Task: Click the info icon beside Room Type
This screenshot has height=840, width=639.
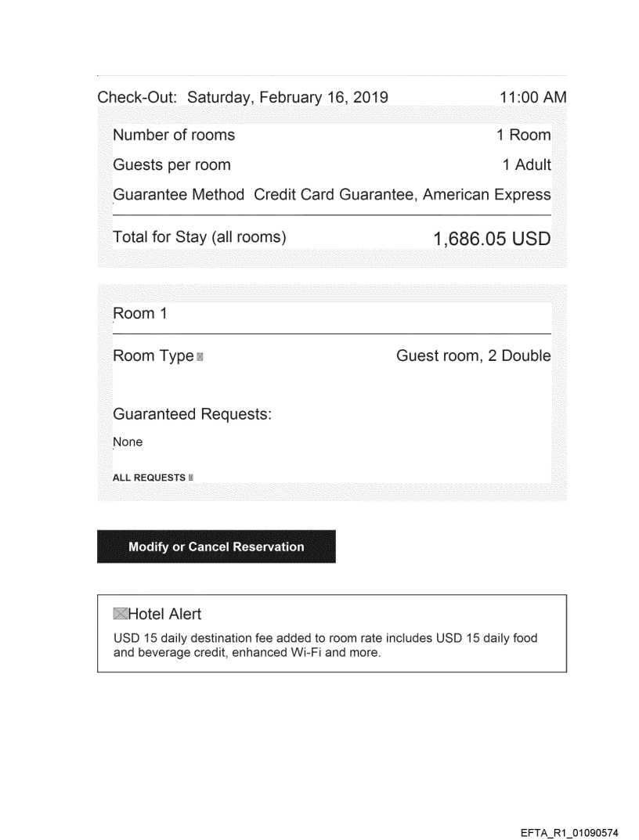Action: coord(201,357)
